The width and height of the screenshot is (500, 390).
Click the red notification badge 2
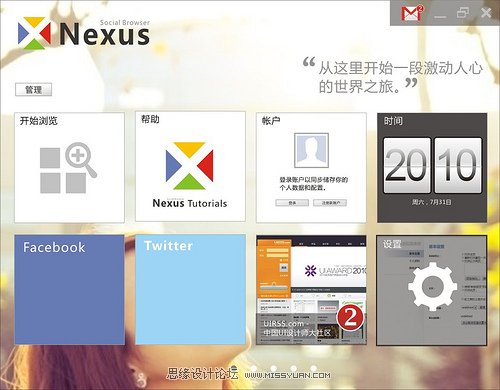[x=350, y=318]
